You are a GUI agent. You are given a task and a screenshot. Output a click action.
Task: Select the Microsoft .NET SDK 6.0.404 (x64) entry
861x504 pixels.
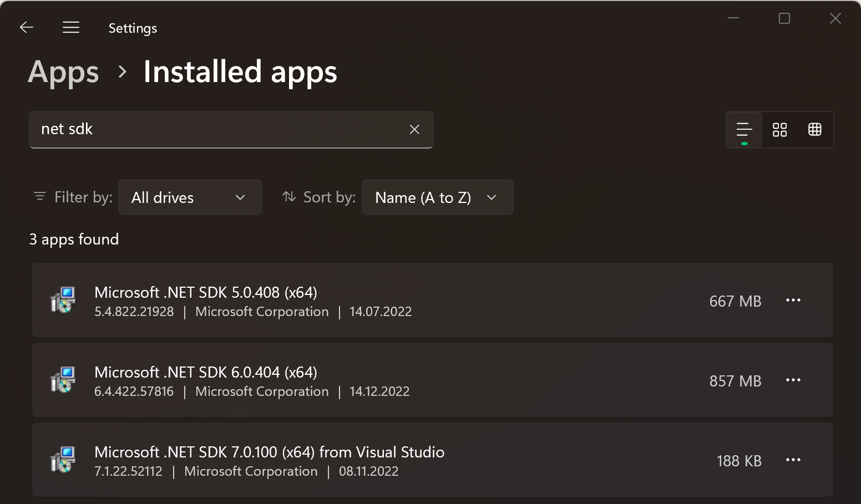[x=206, y=372]
